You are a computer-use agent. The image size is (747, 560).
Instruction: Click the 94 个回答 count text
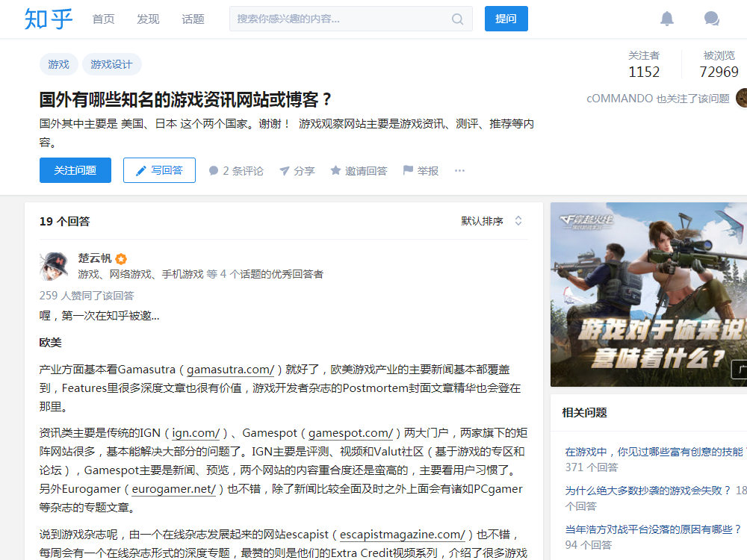coord(589,545)
